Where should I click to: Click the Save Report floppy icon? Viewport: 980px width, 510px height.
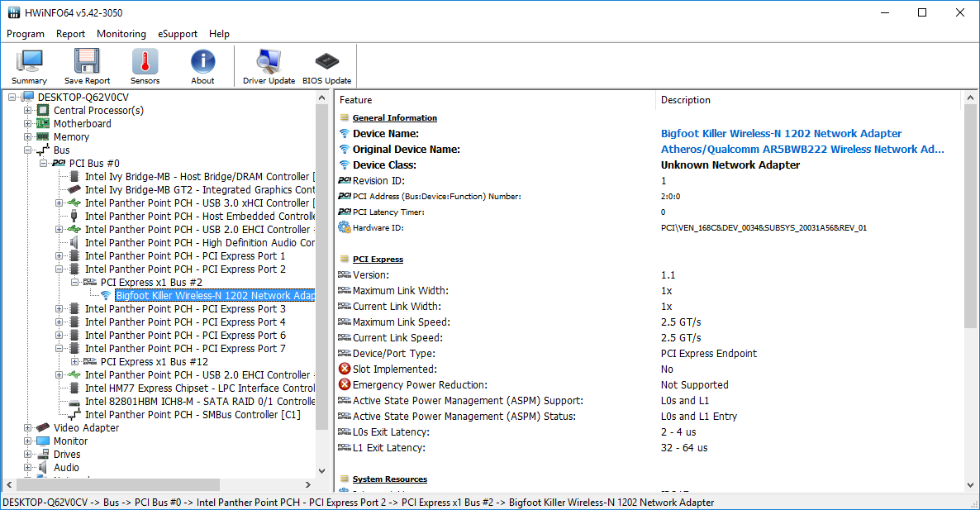coord(87,61)
